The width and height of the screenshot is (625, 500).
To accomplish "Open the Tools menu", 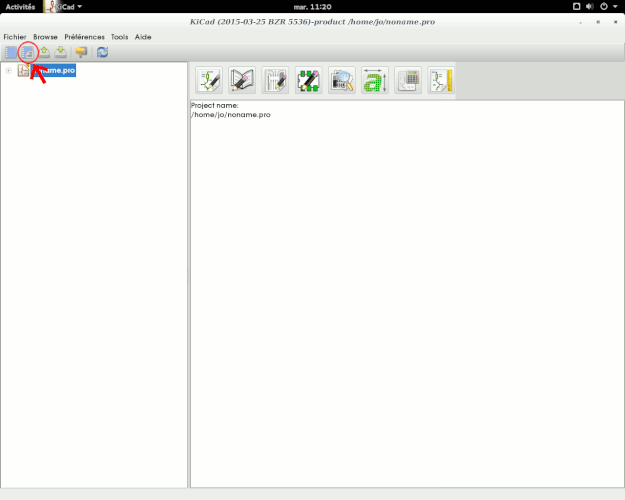I will (119, 37).
